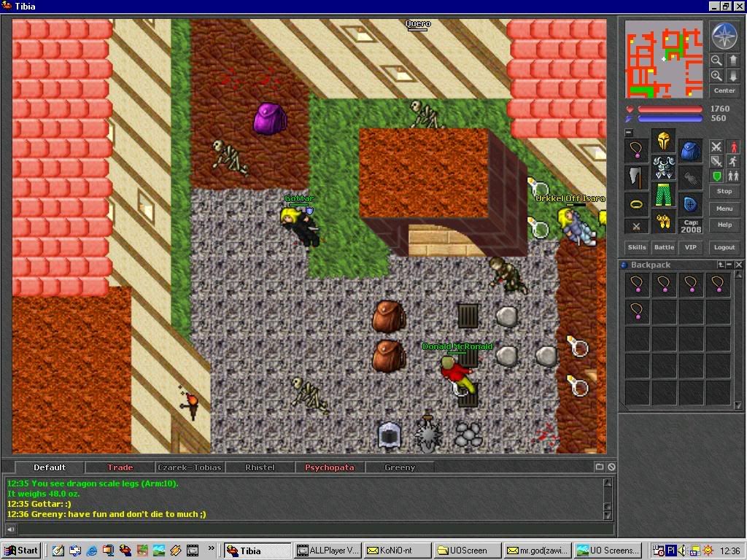Screen dimensions: 747x560
Task: Select balanced fight mode
Action: pyautogui.click(x=716, y=161)
